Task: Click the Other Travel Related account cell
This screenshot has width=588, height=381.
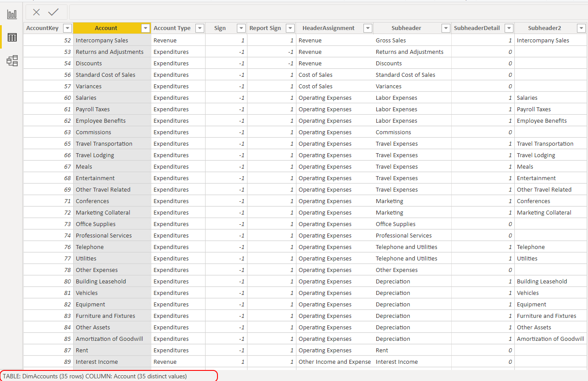Action: coord(112,189)
